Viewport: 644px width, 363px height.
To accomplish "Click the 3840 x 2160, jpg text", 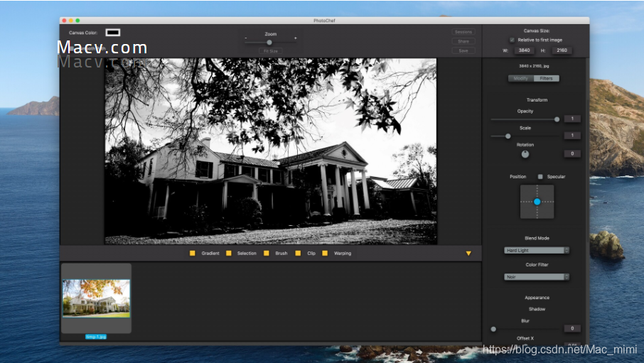I will click(534, 65).
